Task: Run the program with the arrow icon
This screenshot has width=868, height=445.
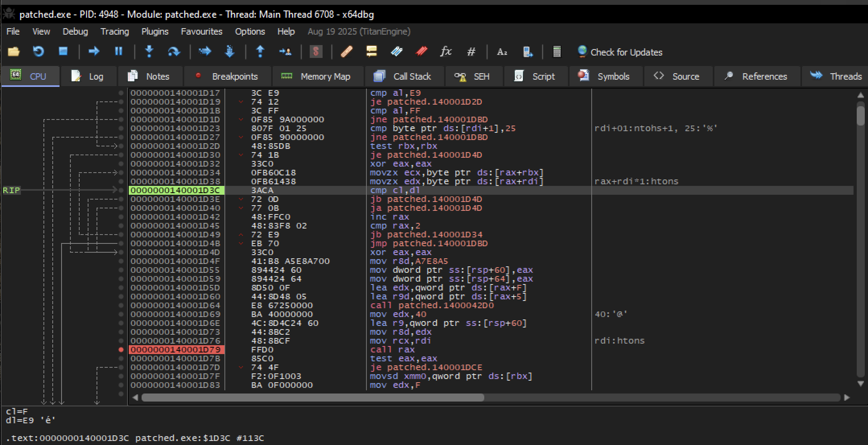Action: 94,52
